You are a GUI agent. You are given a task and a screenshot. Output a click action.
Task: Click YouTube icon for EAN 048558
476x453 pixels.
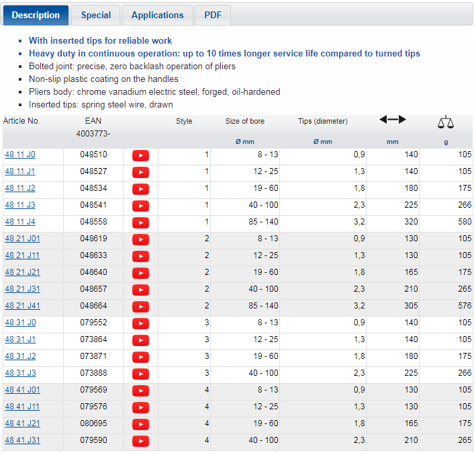coord(140,222)
